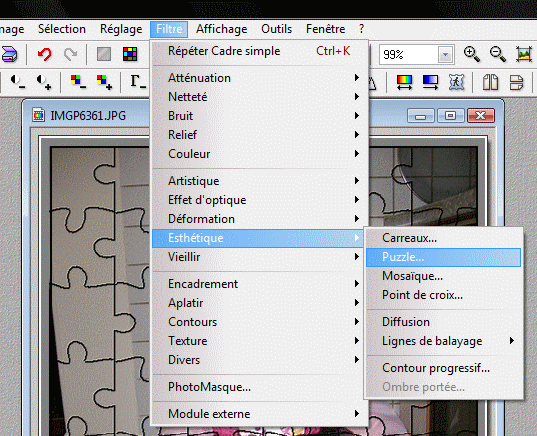Decrease saturation with color squares minus
Viewport: 537px width, 436px height.
(x=78, y=82)
